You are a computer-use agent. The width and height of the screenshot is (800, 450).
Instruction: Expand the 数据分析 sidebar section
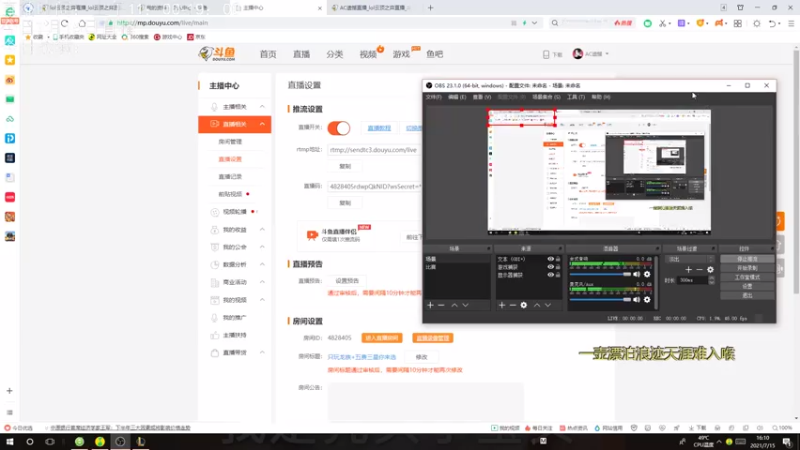click(x=262, y=264)
